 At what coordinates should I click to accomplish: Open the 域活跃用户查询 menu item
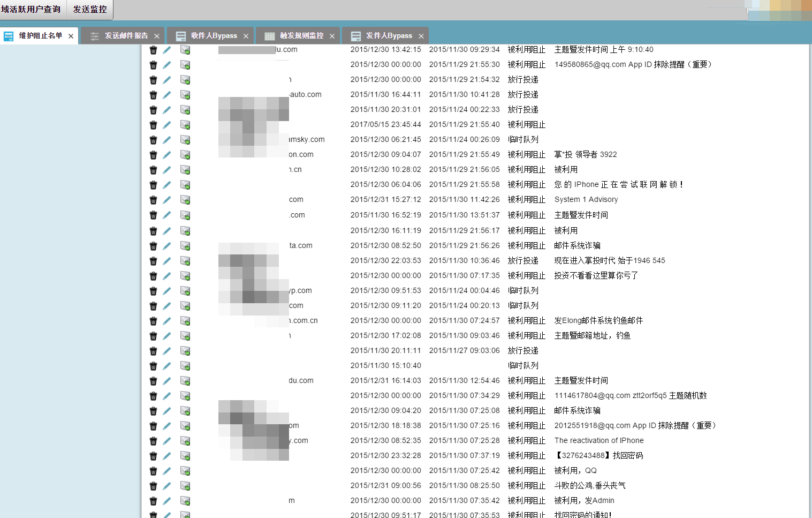pyautogui.click(x=31, y=10)
